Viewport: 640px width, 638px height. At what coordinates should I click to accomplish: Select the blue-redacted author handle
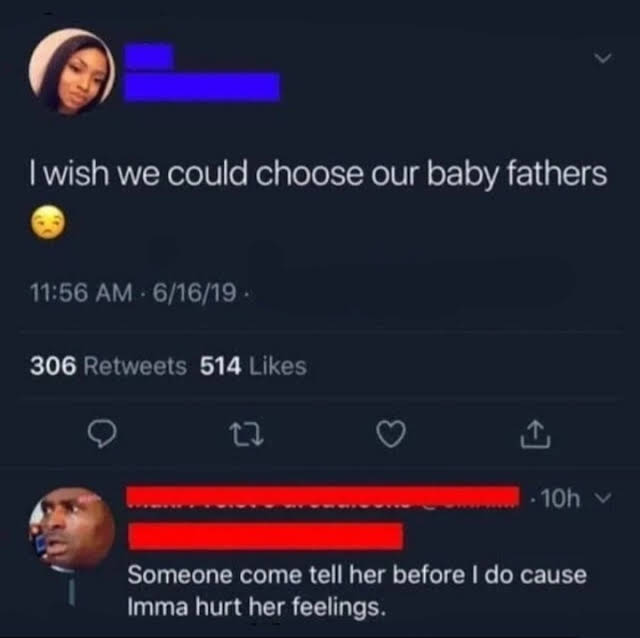pos(202,87)
